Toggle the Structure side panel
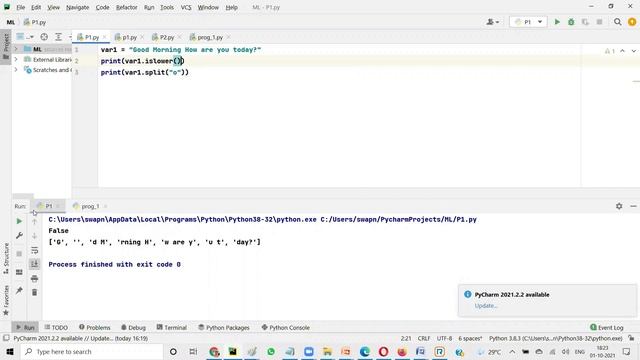 click(6, 259)
